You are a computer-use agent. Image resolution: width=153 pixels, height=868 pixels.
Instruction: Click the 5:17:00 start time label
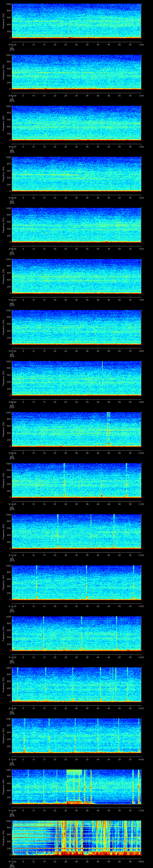tap(12, 862)
